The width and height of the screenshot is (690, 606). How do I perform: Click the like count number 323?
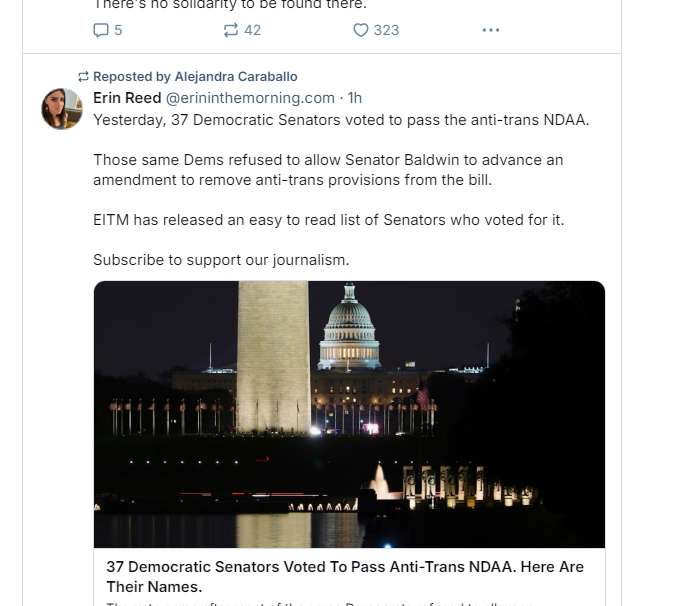click(386, 30)
